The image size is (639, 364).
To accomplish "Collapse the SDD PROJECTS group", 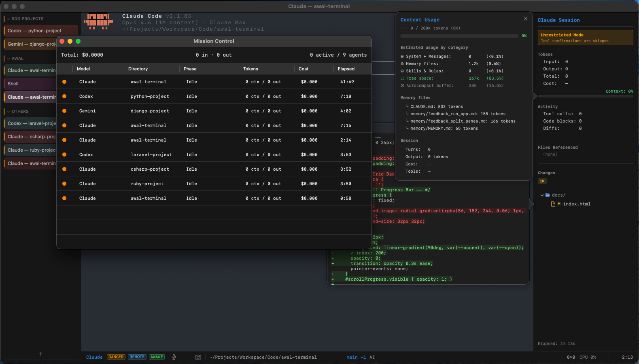I will click(8, 19).
